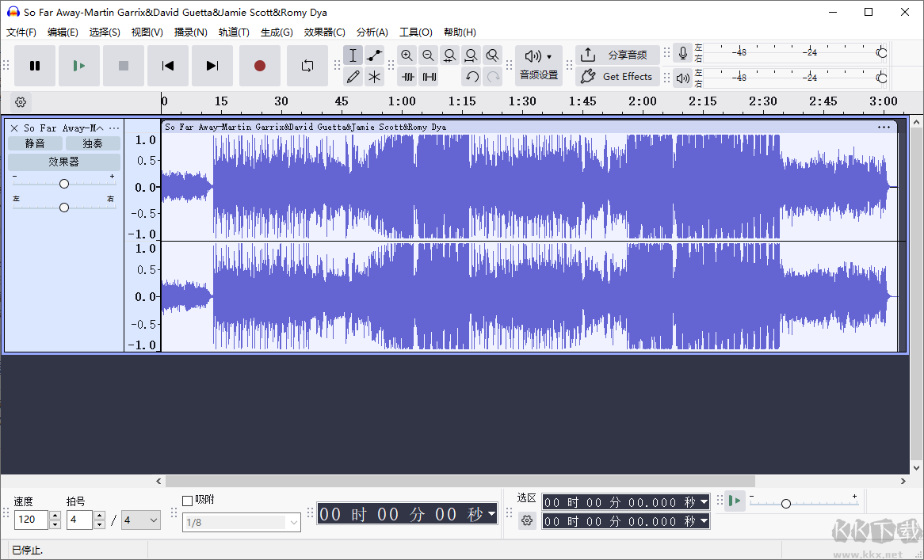Zoom out of the waveform

(428, 55)
